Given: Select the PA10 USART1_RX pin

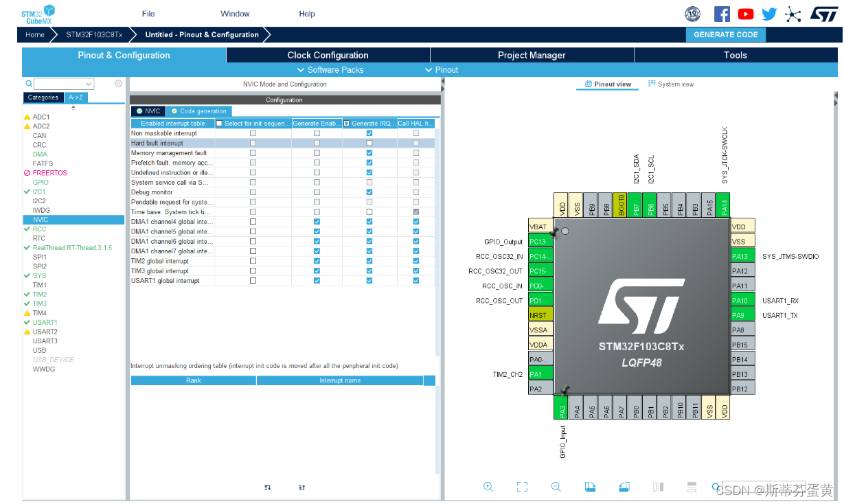Looking at the screenshot, I should [743, 300].
